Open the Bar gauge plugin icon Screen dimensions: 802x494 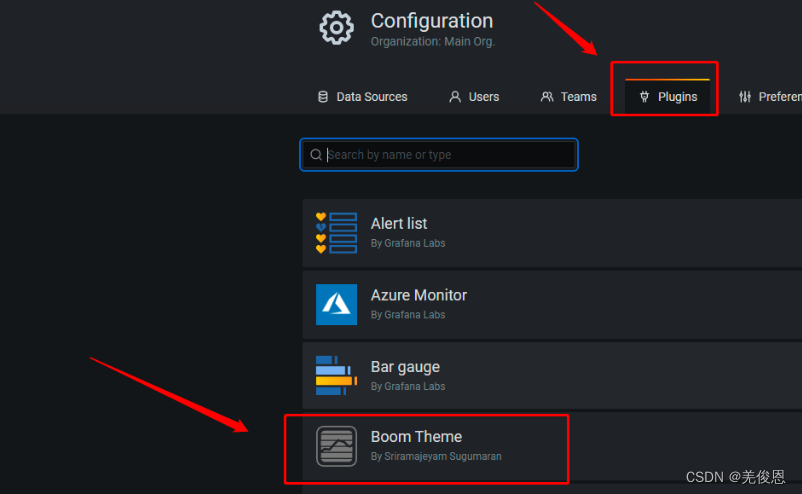pos(336,376)
